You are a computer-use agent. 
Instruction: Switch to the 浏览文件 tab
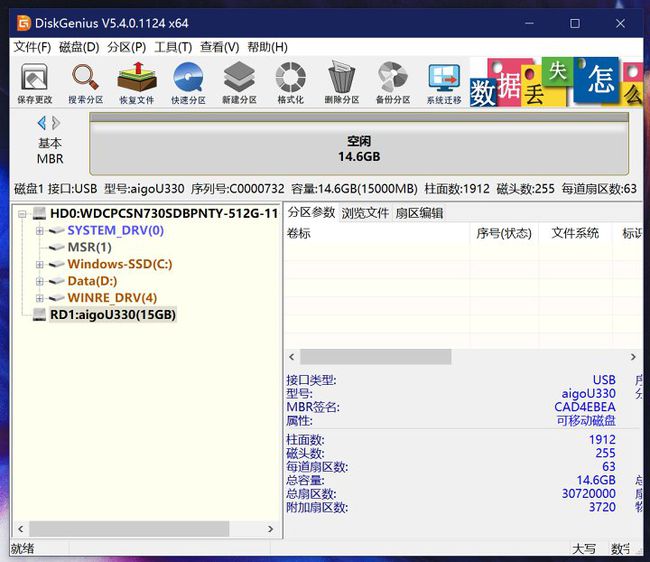(365, 213)
